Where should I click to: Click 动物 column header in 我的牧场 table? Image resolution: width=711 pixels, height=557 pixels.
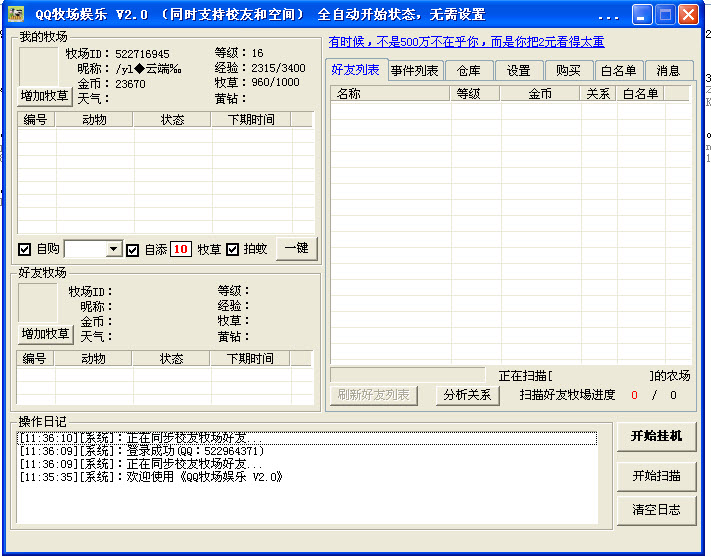click(x=94, y=120)
